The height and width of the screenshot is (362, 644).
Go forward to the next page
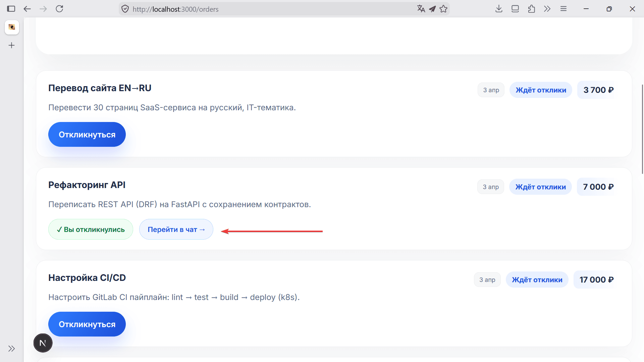pos(43,9)
